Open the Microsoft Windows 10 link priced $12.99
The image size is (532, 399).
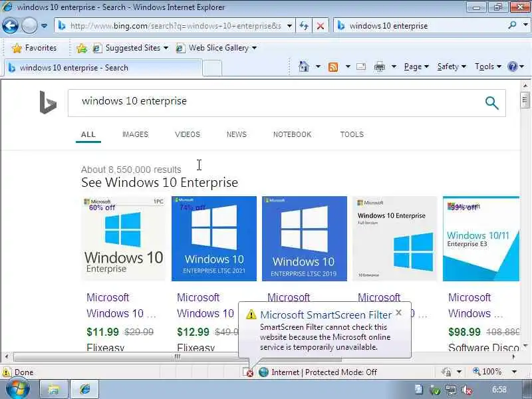coord(205,305)
